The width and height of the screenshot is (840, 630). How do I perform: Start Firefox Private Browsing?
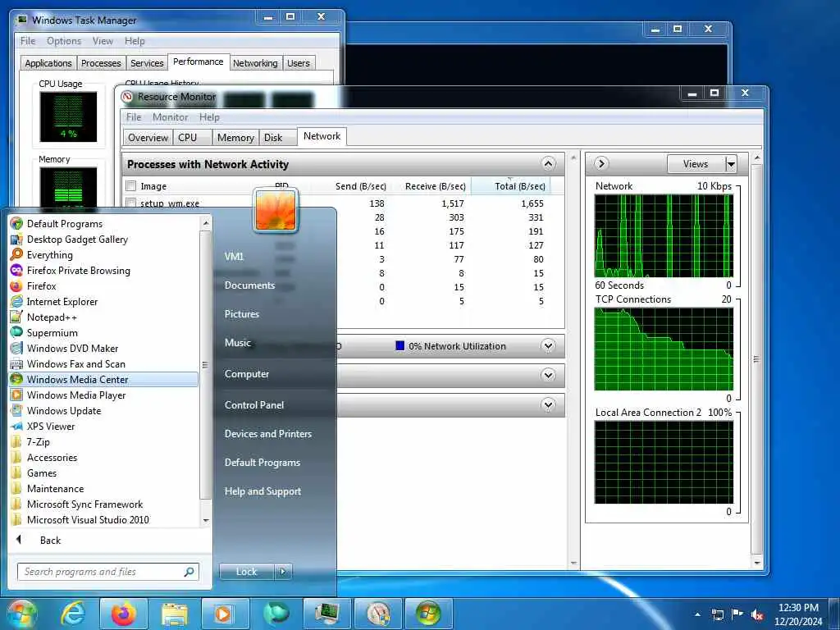(x=71, y=271)
